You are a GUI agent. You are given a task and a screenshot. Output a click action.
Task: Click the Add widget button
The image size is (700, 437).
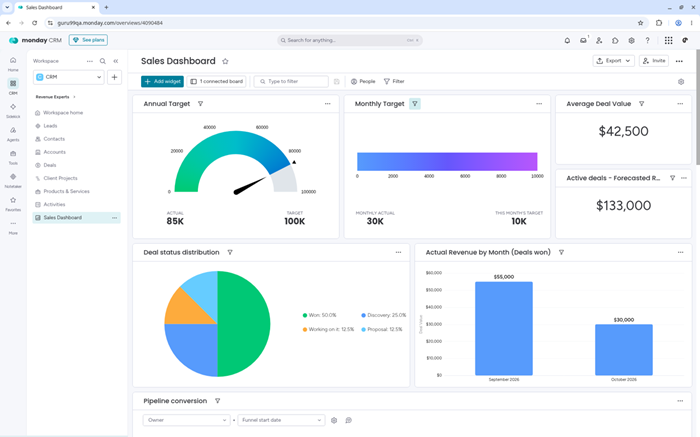pyautogui.click(x=162, y=81)
